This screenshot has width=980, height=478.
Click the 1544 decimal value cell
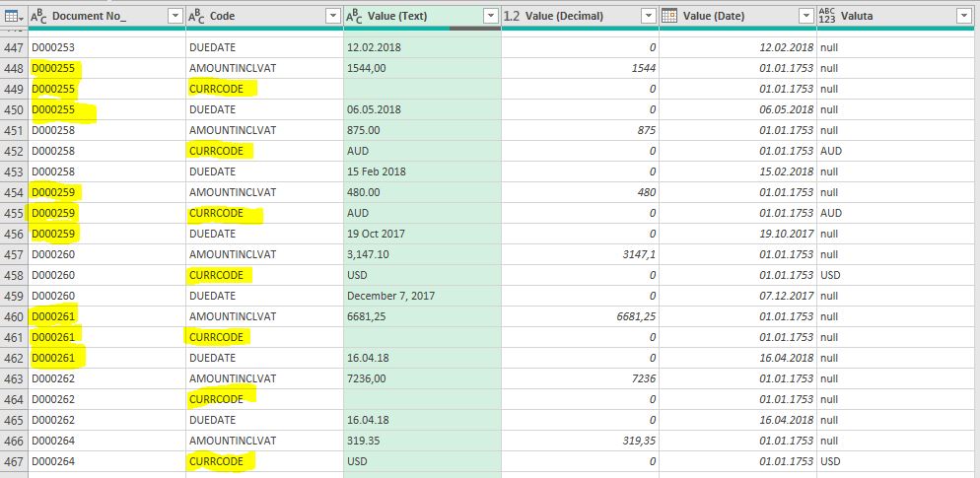tap(580, 68)
